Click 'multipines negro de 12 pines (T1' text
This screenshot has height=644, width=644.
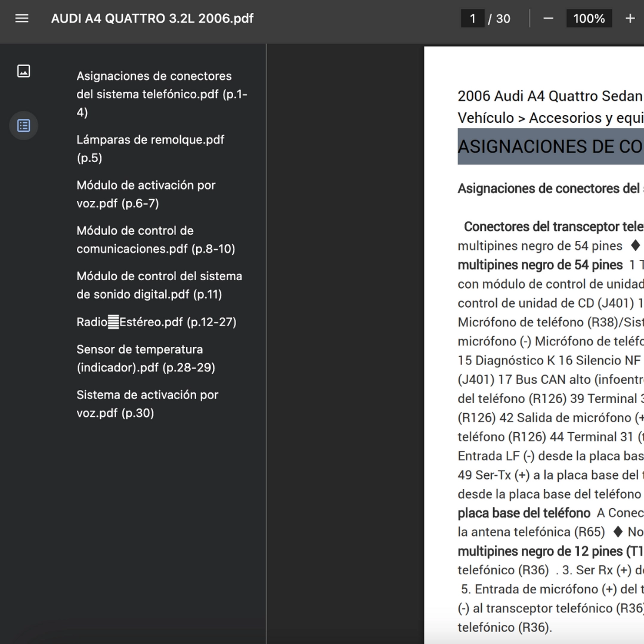551,551
